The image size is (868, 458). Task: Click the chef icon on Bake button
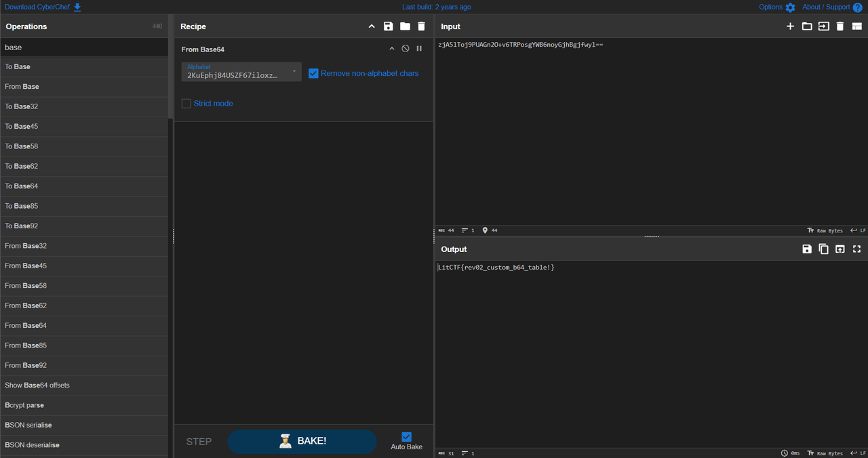click(x=285, y=441)
